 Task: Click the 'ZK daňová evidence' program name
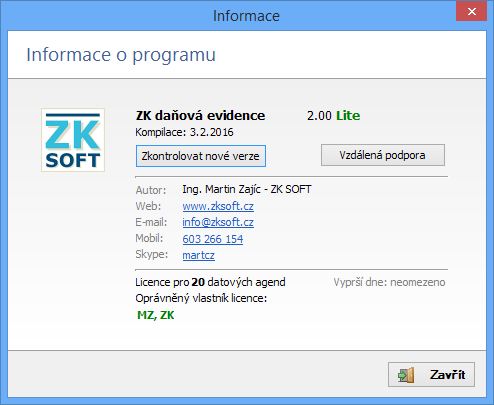[x=200, y=116]
